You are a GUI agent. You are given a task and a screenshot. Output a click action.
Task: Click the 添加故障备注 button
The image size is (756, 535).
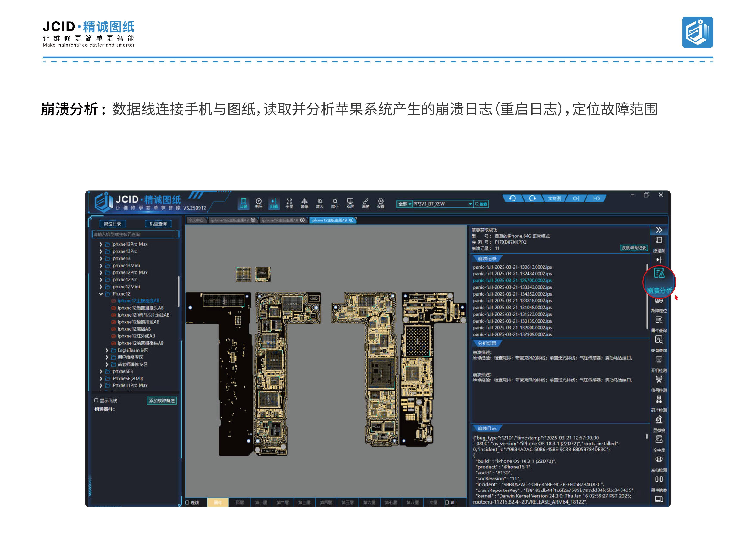162,400
